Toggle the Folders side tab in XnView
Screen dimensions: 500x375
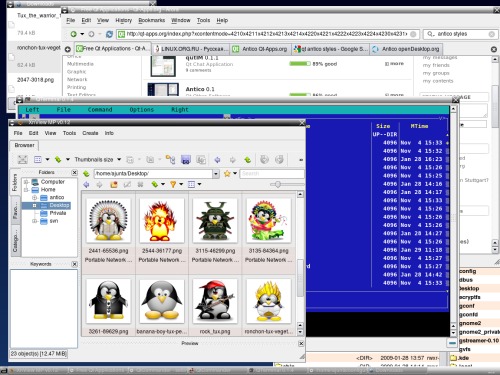point(15,182)
